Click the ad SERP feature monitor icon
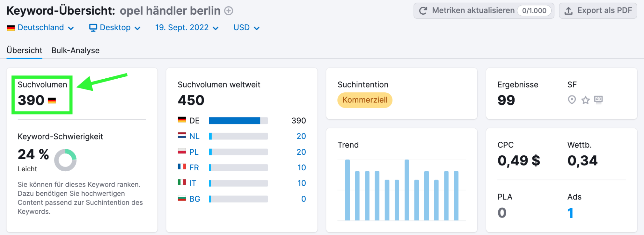Screen dimensions: 644x235 pos(598,100)
